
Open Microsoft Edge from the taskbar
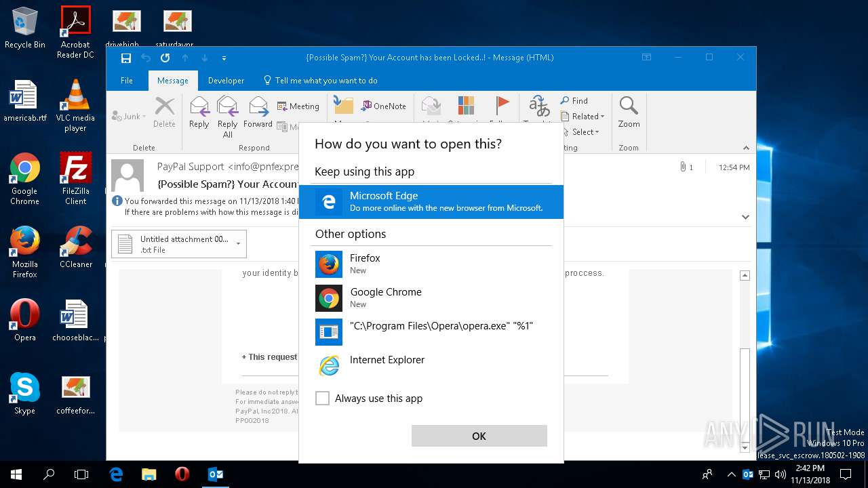(x=116, y=474)
